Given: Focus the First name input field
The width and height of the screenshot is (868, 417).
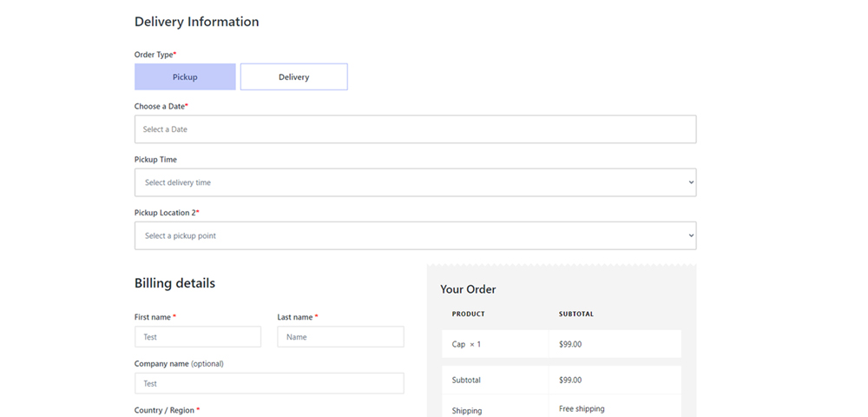Looking at the screenshot, I should (197, 337).
